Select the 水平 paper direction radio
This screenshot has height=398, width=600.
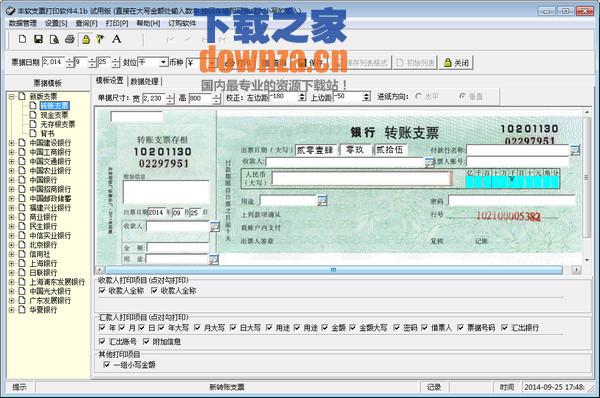pyautogui.click(x=419, y=96)
